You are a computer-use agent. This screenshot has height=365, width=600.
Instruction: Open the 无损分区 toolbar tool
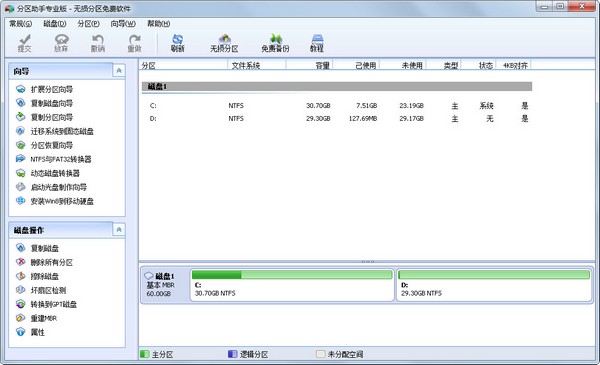pyautogui.click(x=224, y=43)
